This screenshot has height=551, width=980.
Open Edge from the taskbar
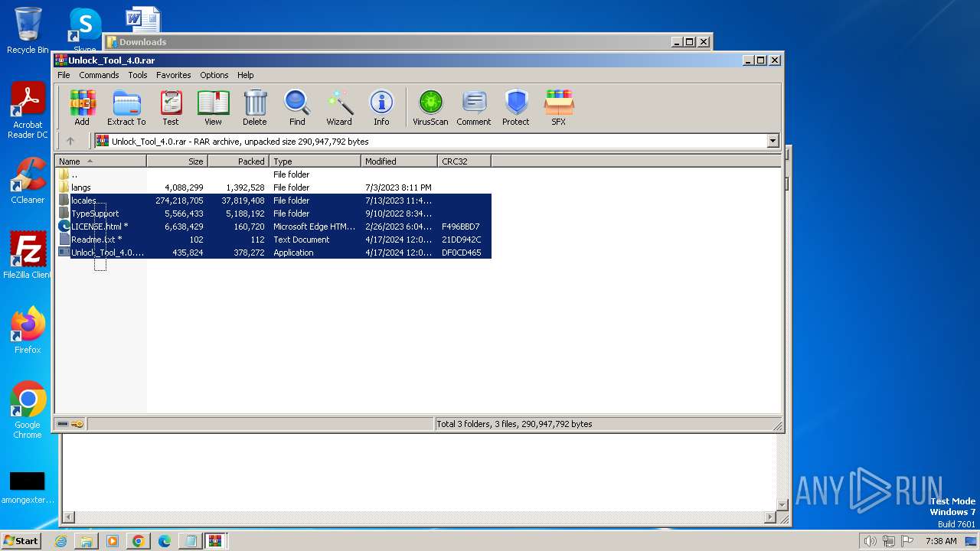(165, 541)
